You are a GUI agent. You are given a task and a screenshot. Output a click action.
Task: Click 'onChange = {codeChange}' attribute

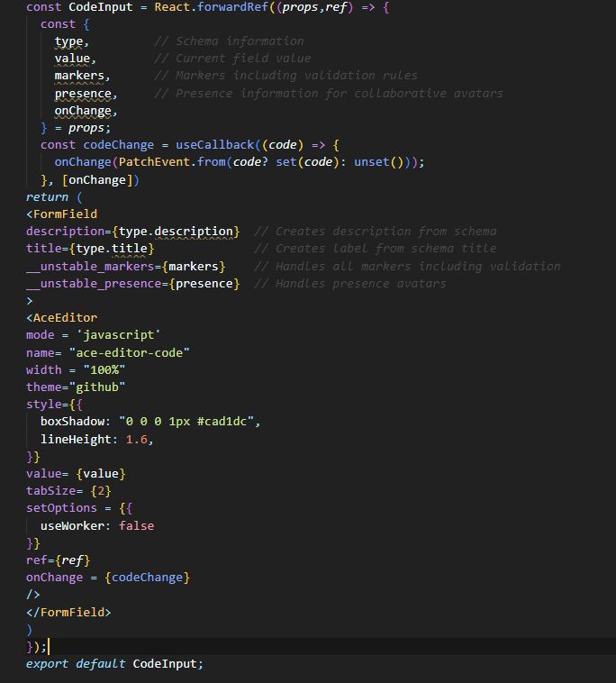pyautogui.click(x=108, y=578)
